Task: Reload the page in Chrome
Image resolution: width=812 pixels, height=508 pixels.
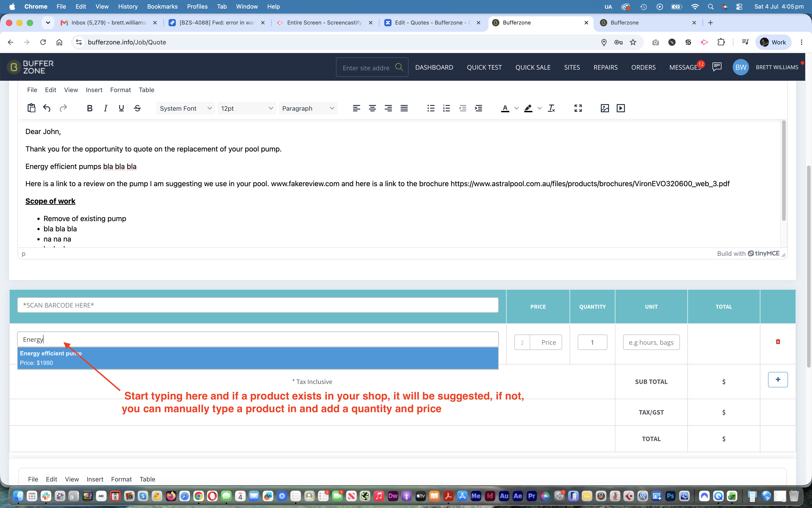Action: point(43,42)
